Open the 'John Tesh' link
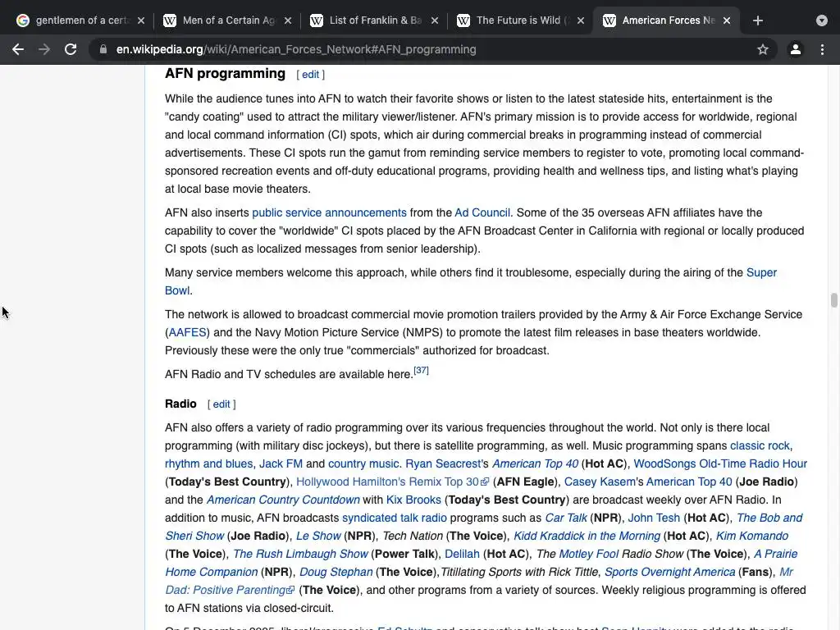Viewport: 840px width, 630px height. [654, 518]
